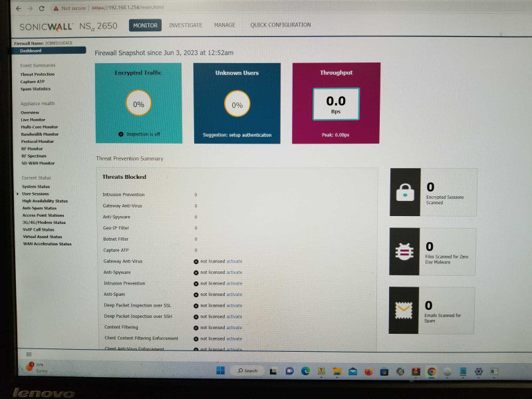Screen dimensions: 532x399
Task: Click the taskbar Search box
Action: click(x=248, y=370)
